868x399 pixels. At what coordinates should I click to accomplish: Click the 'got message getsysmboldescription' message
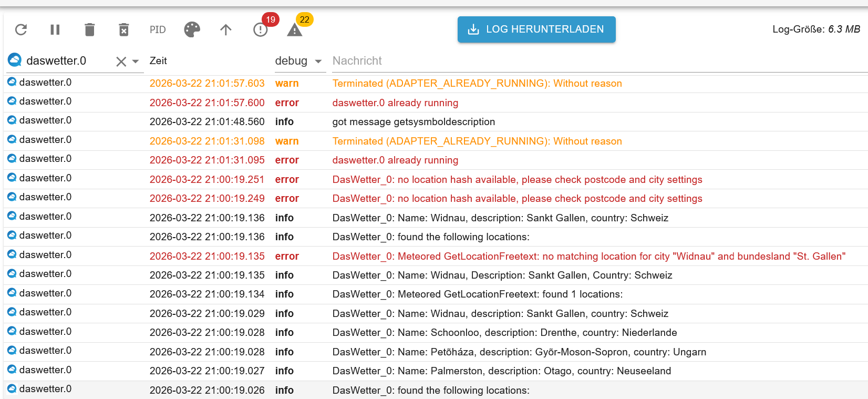click(x=414, y=122)
